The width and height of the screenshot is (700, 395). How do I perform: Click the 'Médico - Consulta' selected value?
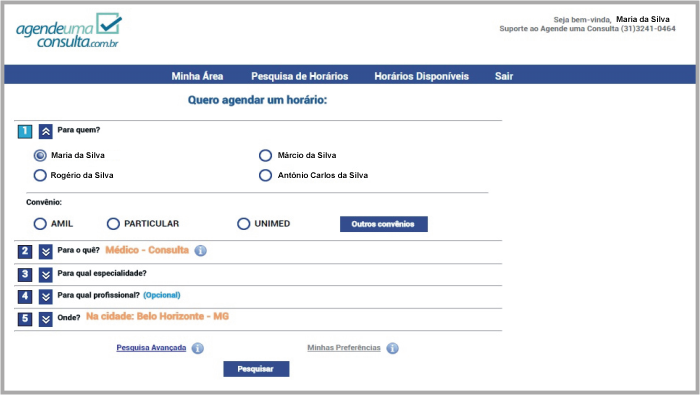[x=147, y=250]
